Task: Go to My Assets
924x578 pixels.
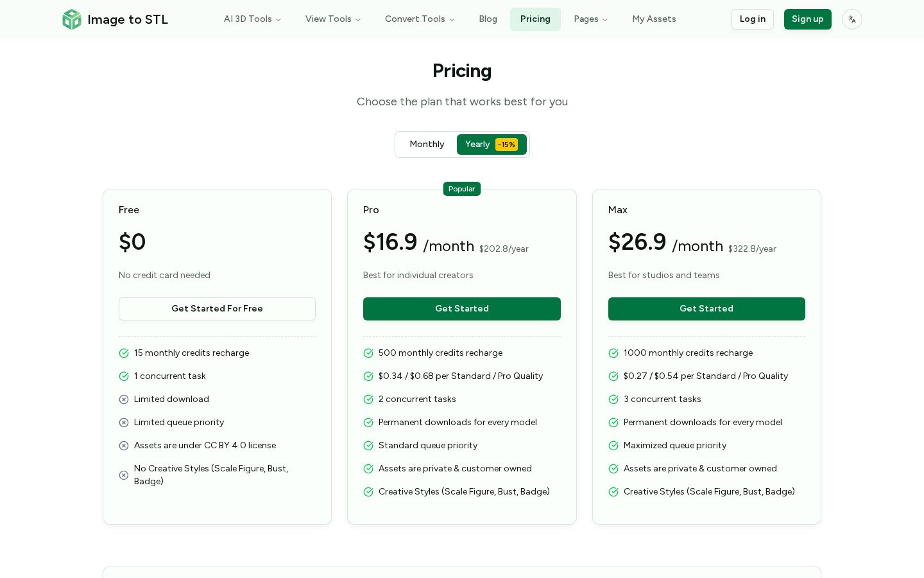Action: click(654, 19)
